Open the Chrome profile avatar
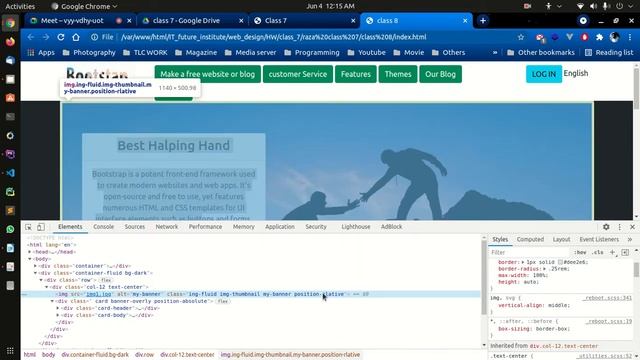The height and width of the screenshot is (360, 640). click(x=614, y=37)
